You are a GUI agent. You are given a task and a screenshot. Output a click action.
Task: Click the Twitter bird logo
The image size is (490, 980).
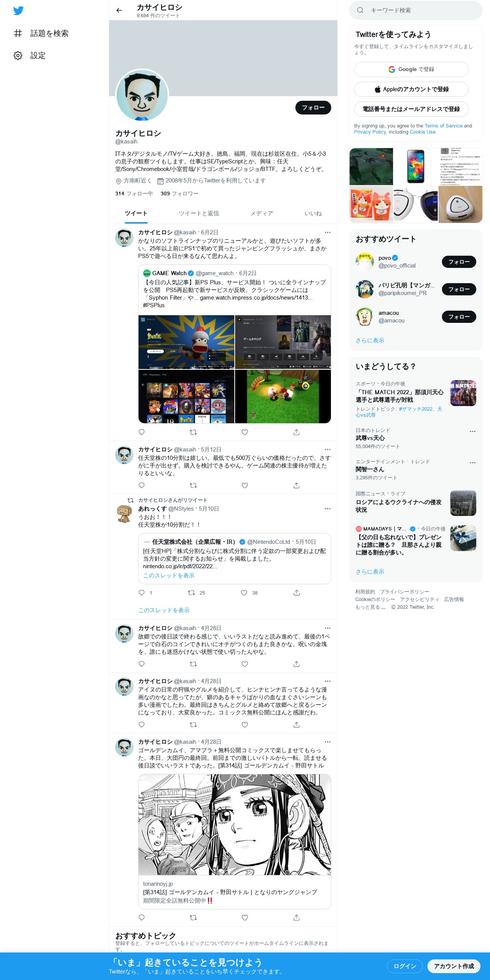pyautogui.click(x=18, y=11)
